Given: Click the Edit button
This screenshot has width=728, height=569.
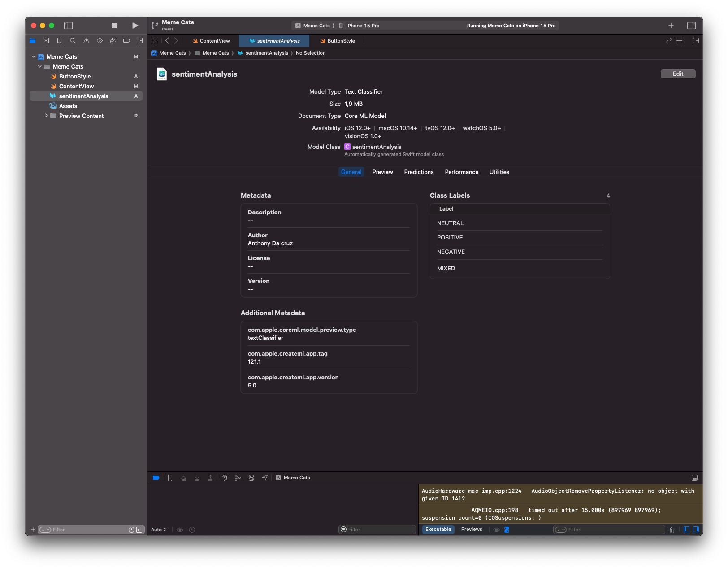Looking at the screenshot, I should tap(678, 74).
